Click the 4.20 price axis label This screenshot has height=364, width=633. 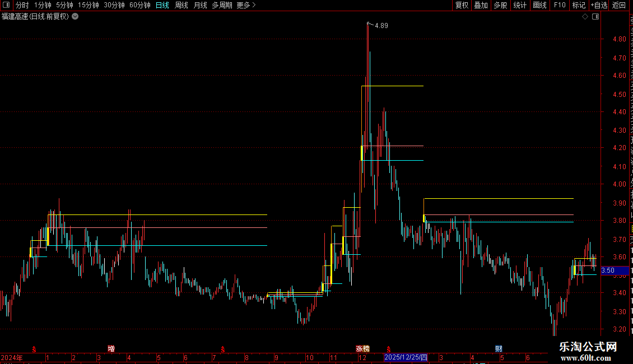[x=619, y=148]
